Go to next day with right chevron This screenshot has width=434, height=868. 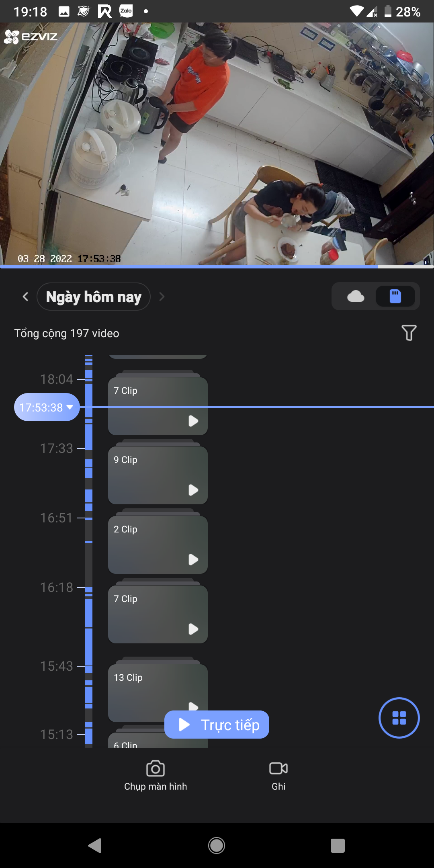162,297
